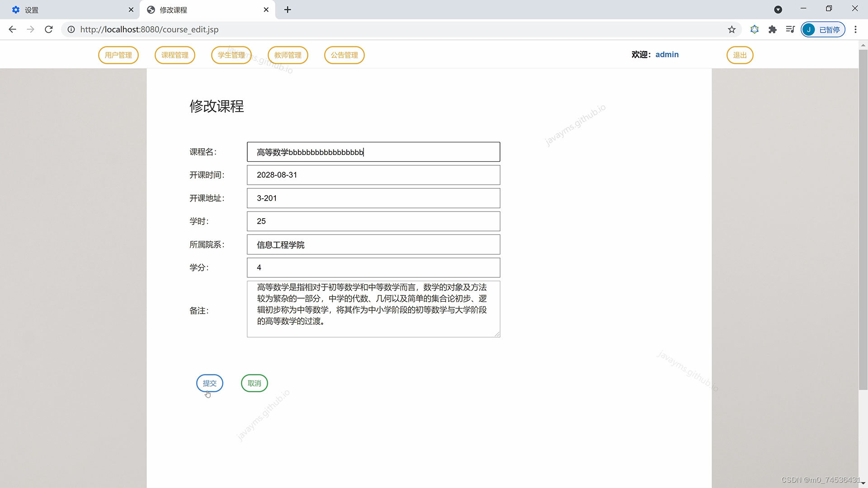
Task: Click the hexagon extension icon in toolbar
Action: 754,29
